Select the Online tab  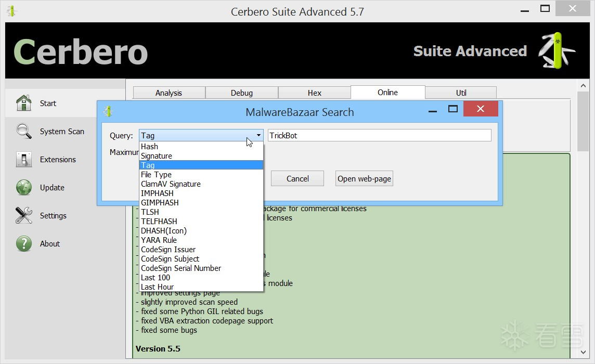[x=388, y=92]
